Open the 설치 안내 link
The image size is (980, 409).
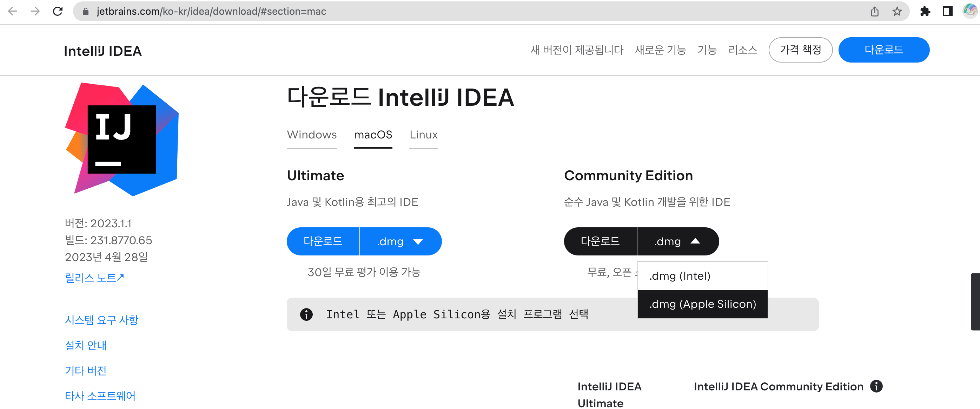[86, 345]
